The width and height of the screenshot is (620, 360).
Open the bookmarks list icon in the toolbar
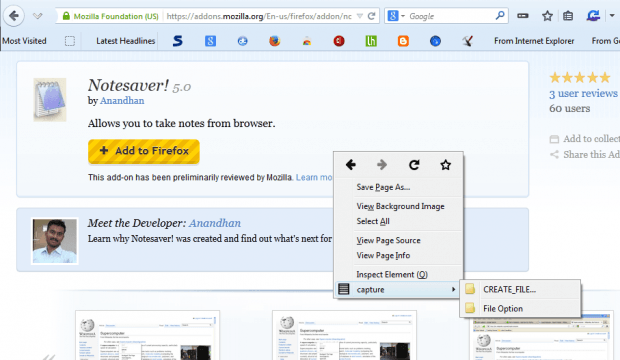568,16
